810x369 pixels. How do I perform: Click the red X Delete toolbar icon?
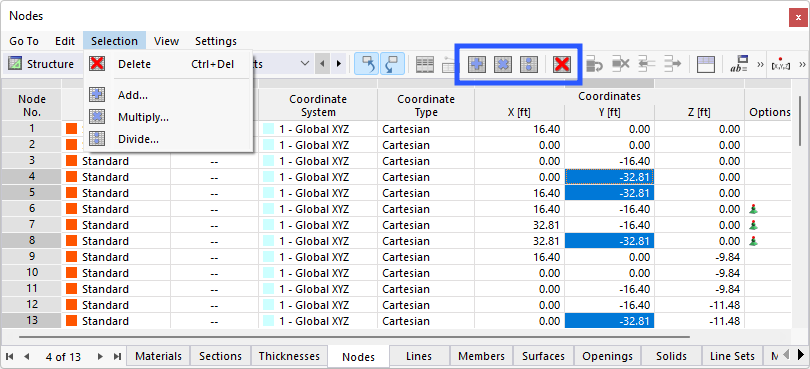tap(562, 65)
